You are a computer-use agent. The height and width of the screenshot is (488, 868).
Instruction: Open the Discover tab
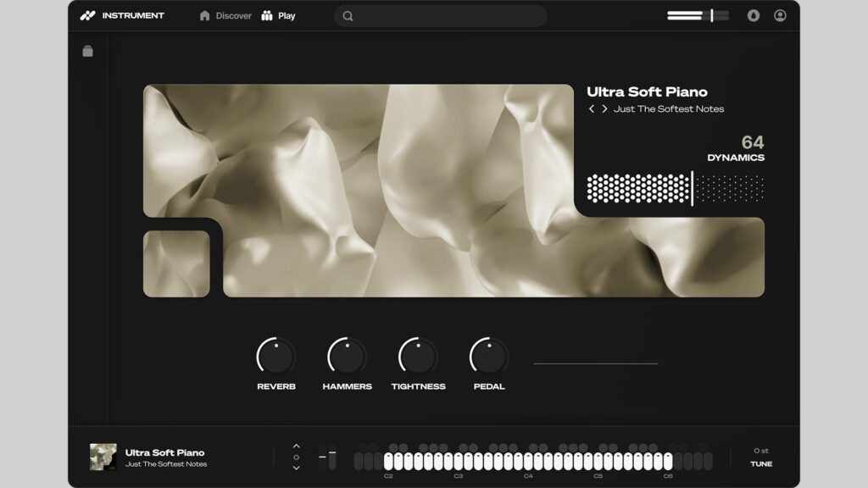[x=225, y=15]
